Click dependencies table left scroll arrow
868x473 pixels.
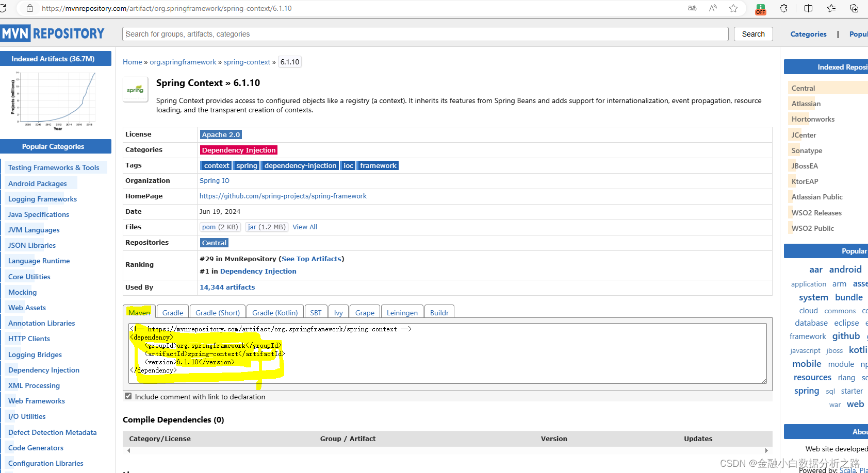pos(129,450)
